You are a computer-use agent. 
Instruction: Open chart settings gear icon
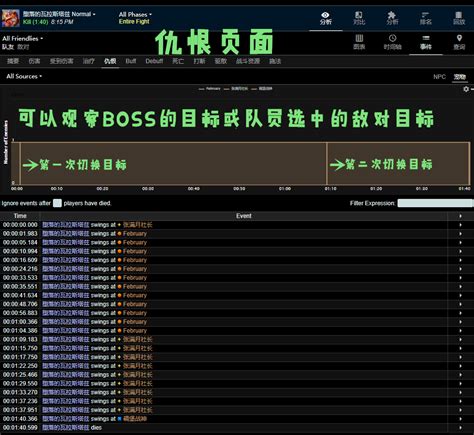[x=466, y=89]
